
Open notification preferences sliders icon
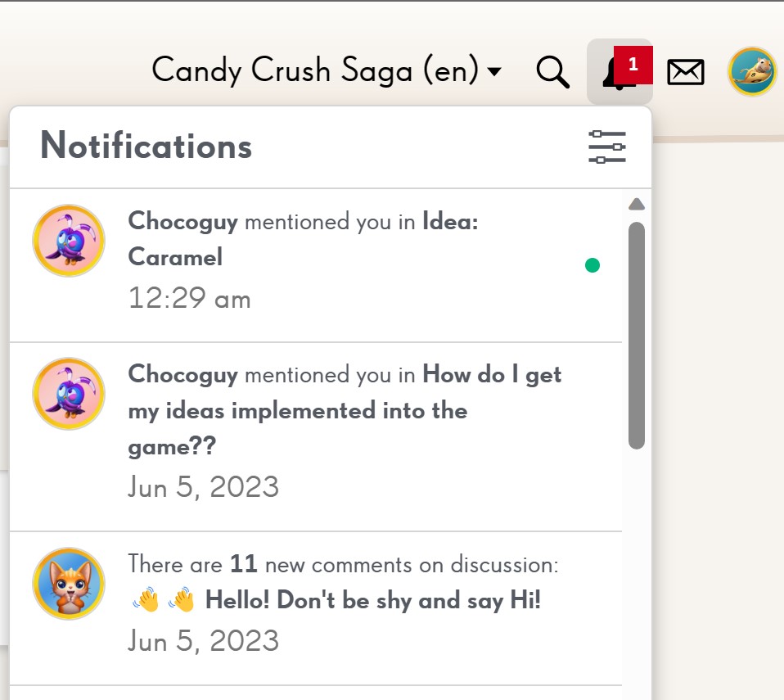tap(607, 147)
